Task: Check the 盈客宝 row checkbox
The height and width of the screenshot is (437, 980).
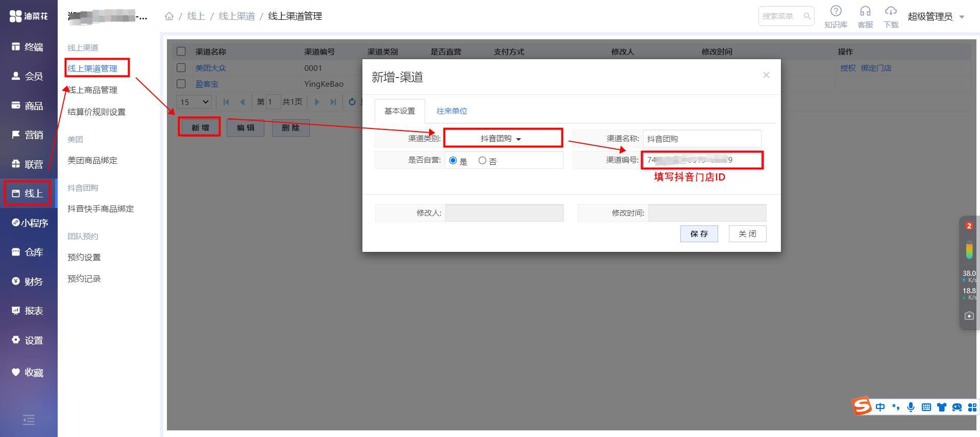Action: coord(181,84)
